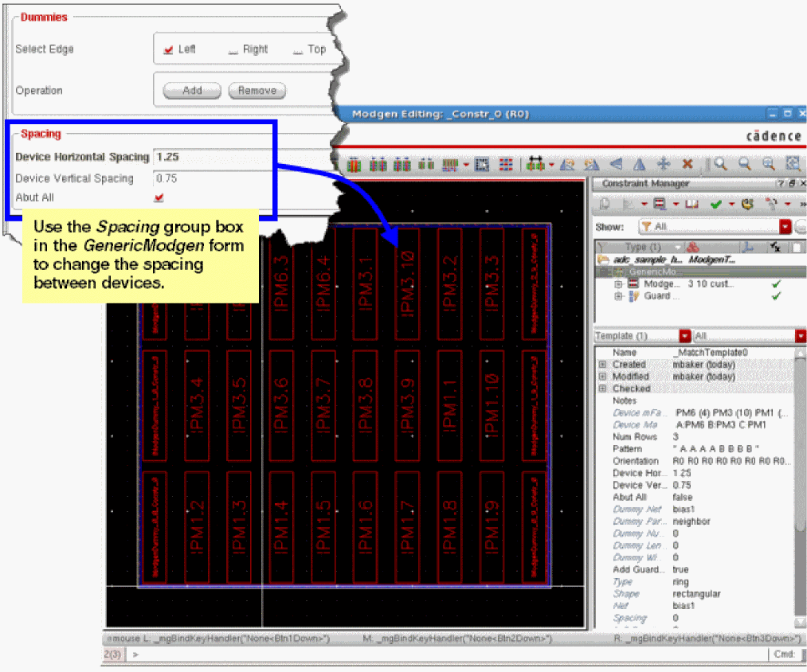Image resolution: width=807 pixels, height=672 pixels.
Task: Click the Shape value rectangular
Action: (x=696, y=594)
